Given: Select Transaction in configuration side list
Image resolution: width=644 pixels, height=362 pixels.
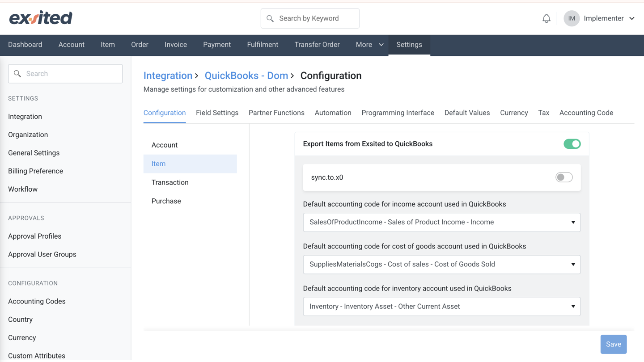Looking at the screenshot, I should [190, 182].
